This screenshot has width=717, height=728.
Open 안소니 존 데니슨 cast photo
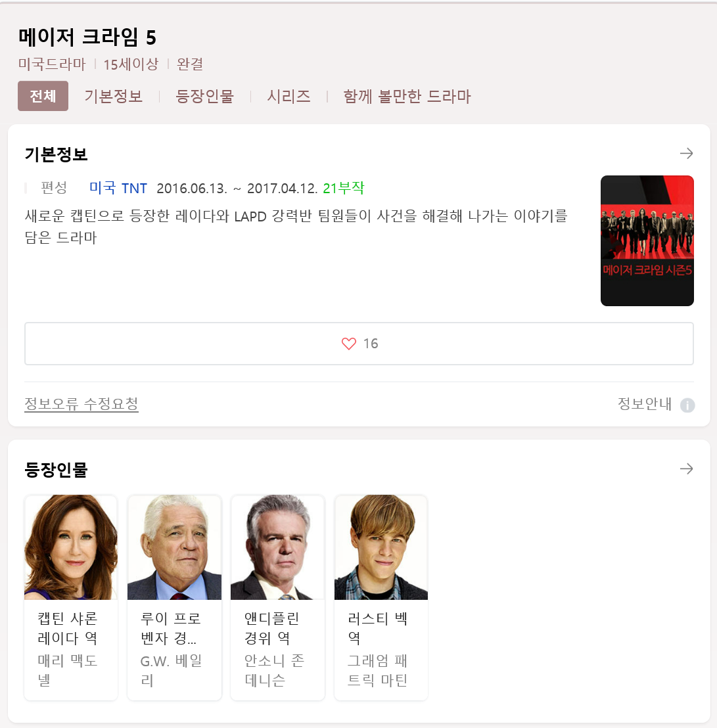277,547
